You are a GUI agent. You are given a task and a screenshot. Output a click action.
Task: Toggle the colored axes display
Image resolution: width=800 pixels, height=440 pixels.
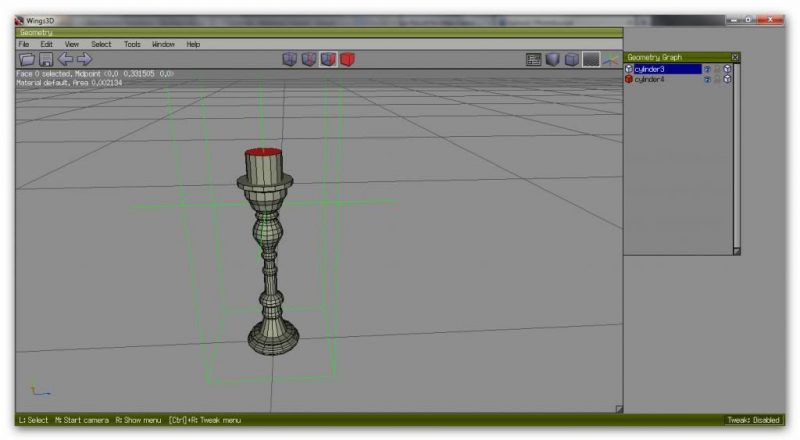tap(609, 60)
